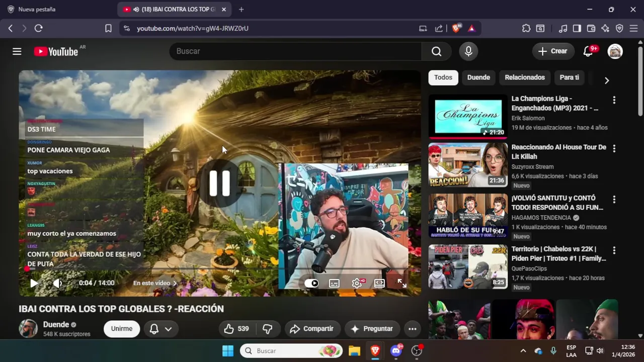644x362 pixels.
Task: Open options for La Champions Liga video
Action: pyautogui.click(x=614, y=100)
